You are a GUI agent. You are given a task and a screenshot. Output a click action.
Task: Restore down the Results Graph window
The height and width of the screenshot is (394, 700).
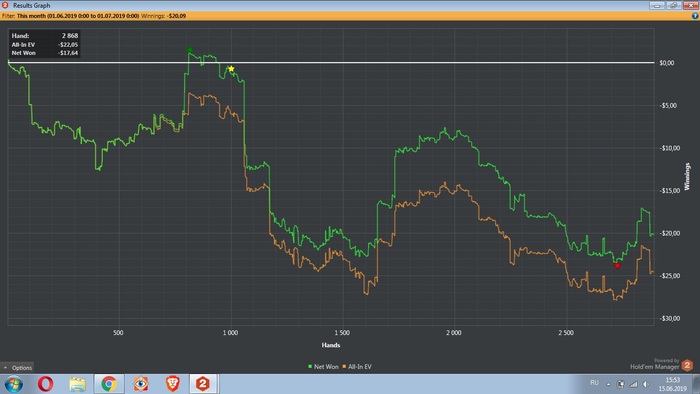point(674,5)
